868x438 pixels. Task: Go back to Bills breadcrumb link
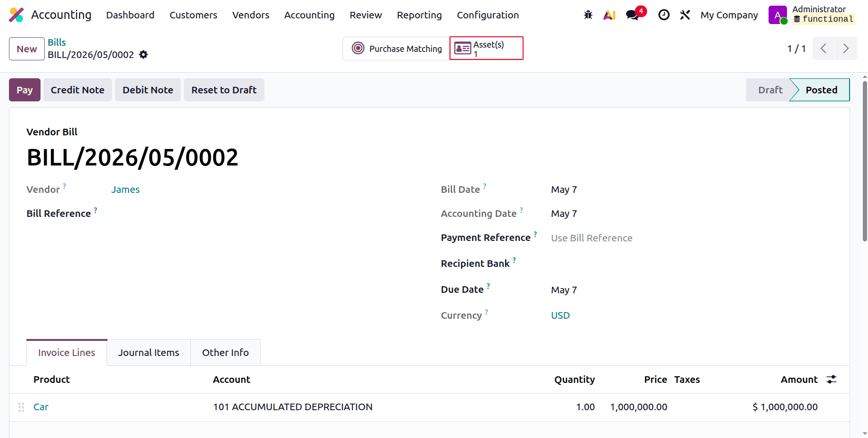tap(57, 42)
